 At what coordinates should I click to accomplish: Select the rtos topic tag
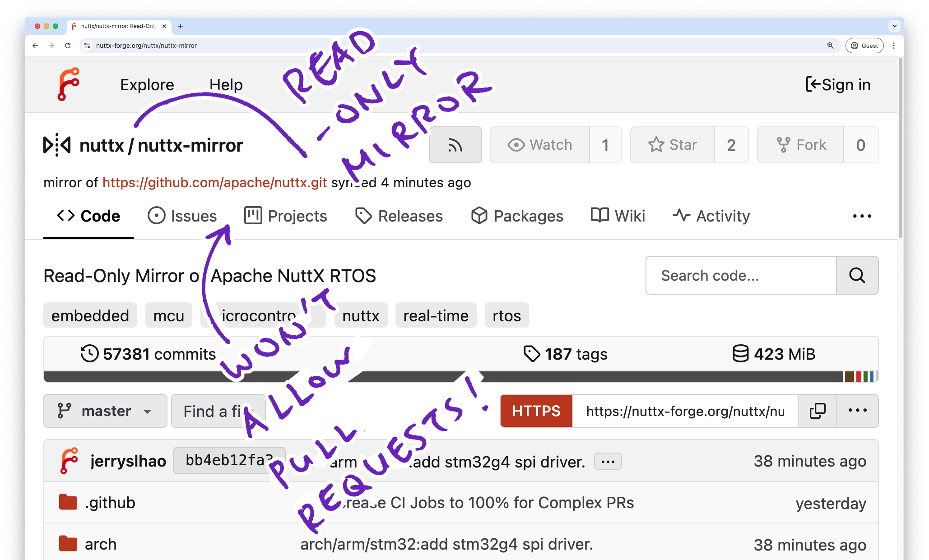[506, 315]
